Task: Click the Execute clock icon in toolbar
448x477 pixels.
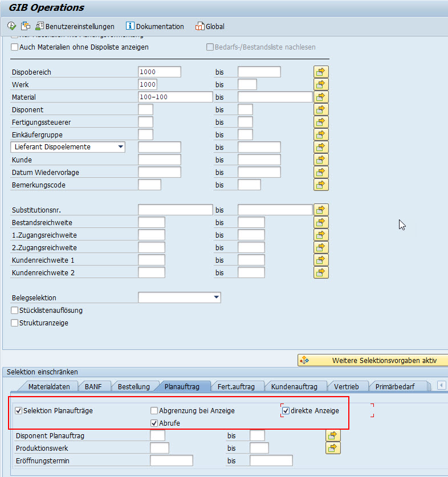Action: click(x=11, y=26)
